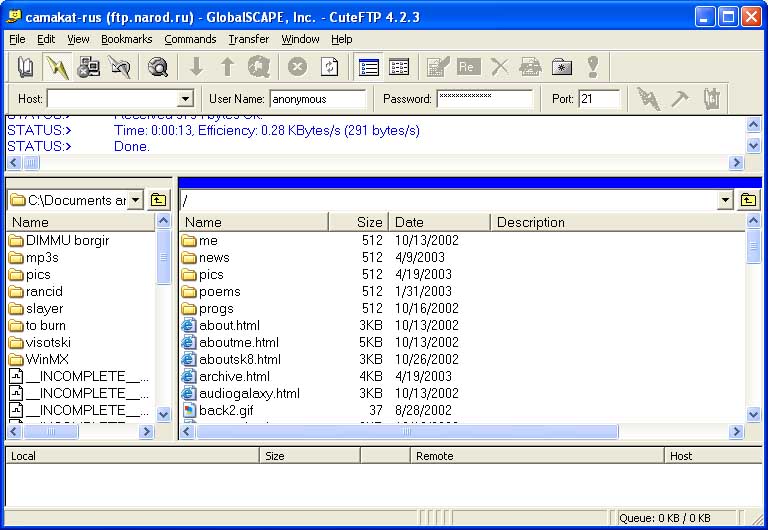Select the aboutsk8.html file
768x530 pixels.
[231, 359]
